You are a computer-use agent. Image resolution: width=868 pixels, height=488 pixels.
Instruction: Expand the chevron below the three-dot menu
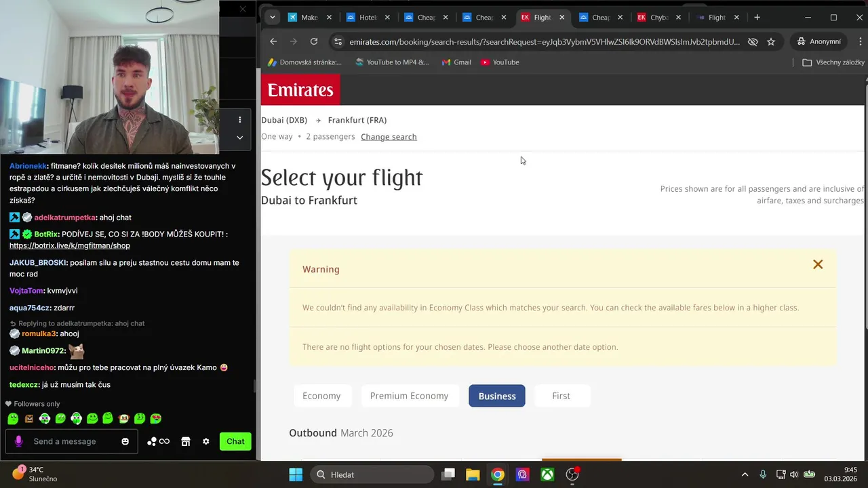point(239,137)
